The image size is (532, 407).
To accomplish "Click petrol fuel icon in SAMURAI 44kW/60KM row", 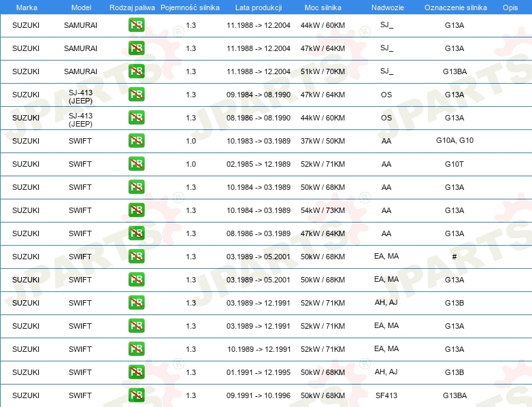I will pos(136,25).
